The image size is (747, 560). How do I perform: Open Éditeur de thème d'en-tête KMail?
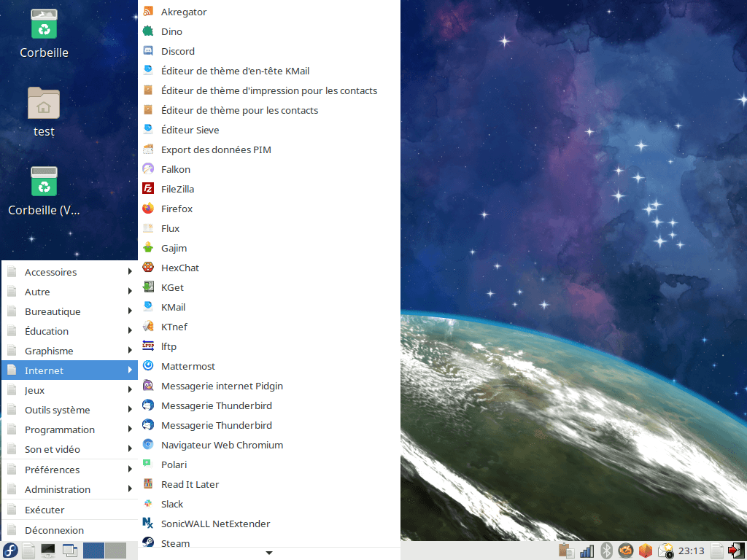click(x=268, y=71)
